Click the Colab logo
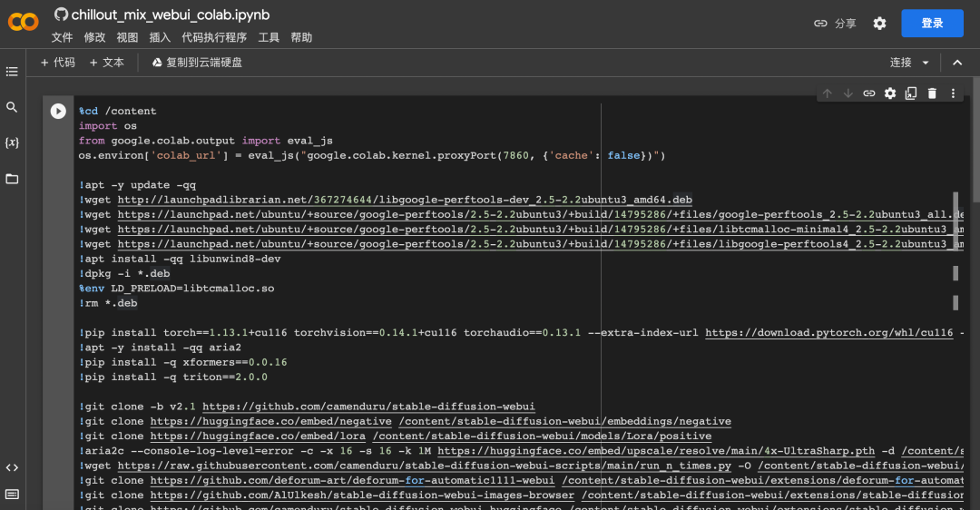Viewport: 980px width, 510px height. 23,23
